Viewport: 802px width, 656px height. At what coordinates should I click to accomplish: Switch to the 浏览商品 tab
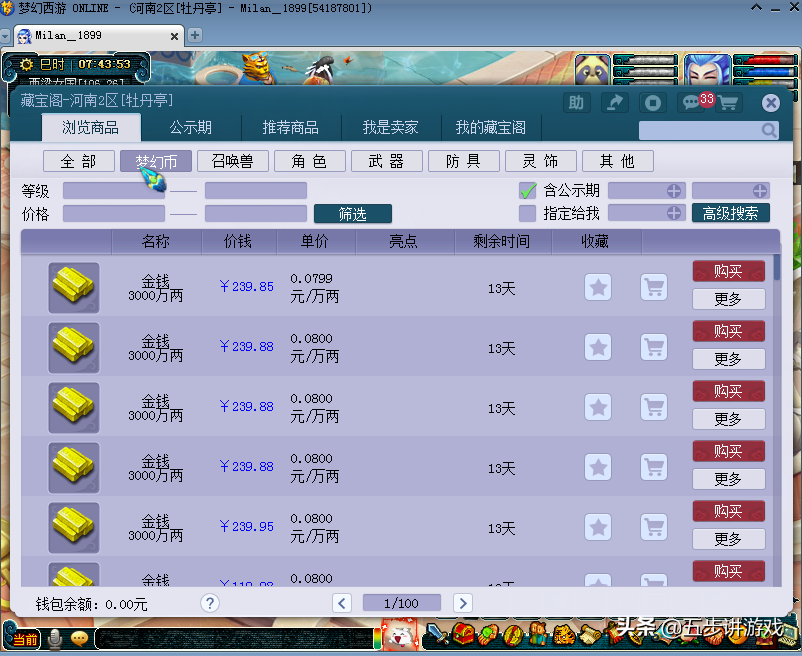tap(91, 127)
